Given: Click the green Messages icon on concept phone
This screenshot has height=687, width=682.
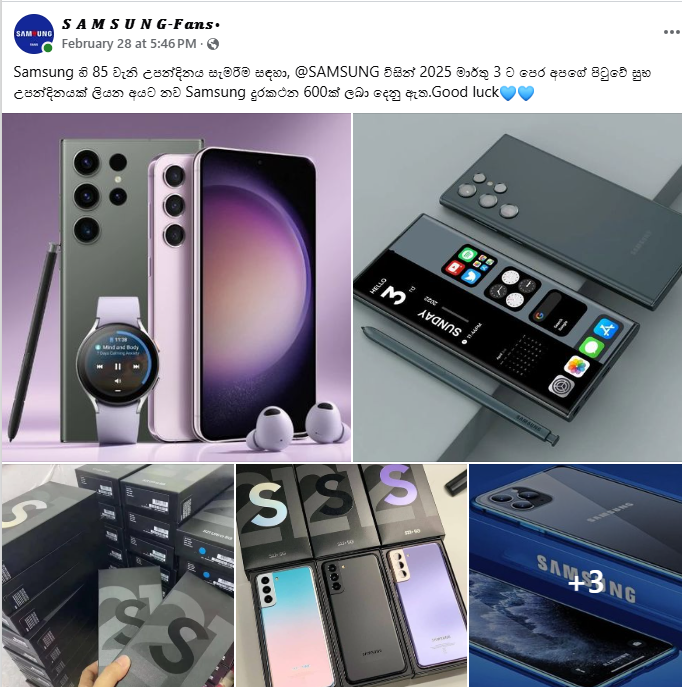Looking at the screenshot, I should 592,348.
